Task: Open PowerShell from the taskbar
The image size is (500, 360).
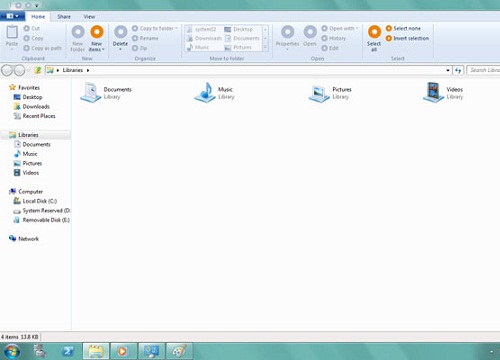Action: click(68, 351)
